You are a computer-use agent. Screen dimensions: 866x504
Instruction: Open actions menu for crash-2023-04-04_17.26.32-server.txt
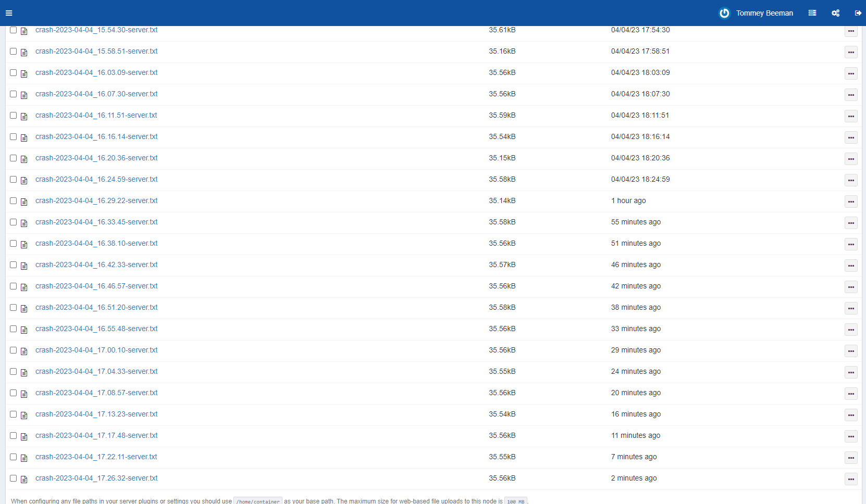tap(851, 479)
